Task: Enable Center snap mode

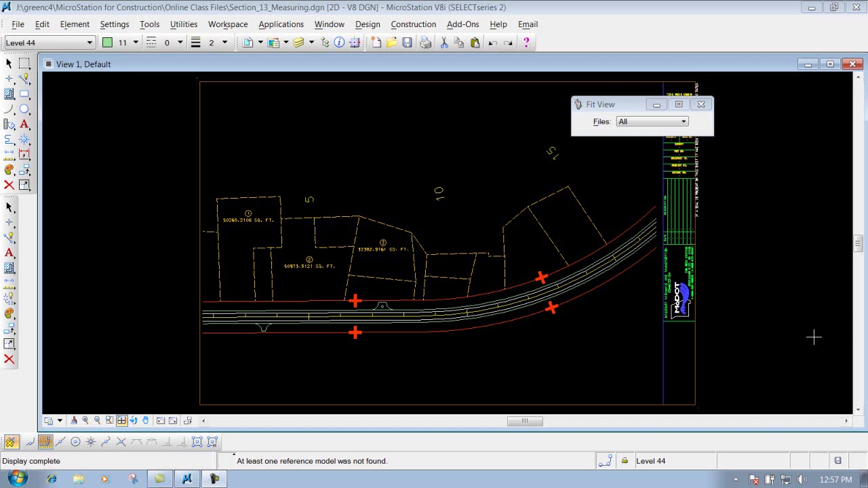Action: 75,442
